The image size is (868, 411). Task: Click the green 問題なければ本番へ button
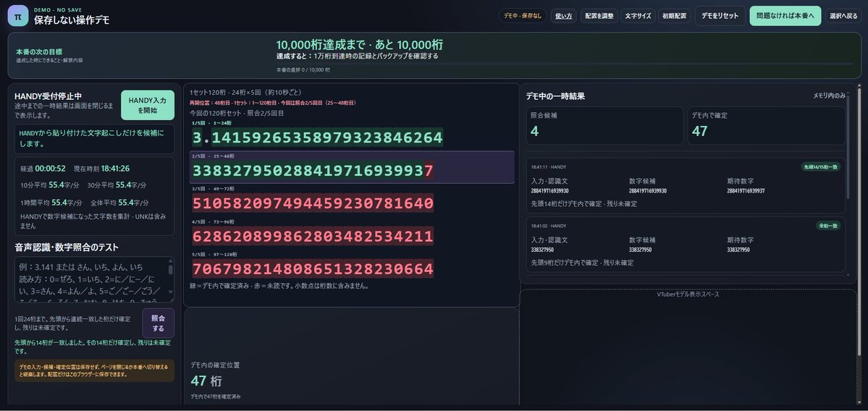click(785, 16)
